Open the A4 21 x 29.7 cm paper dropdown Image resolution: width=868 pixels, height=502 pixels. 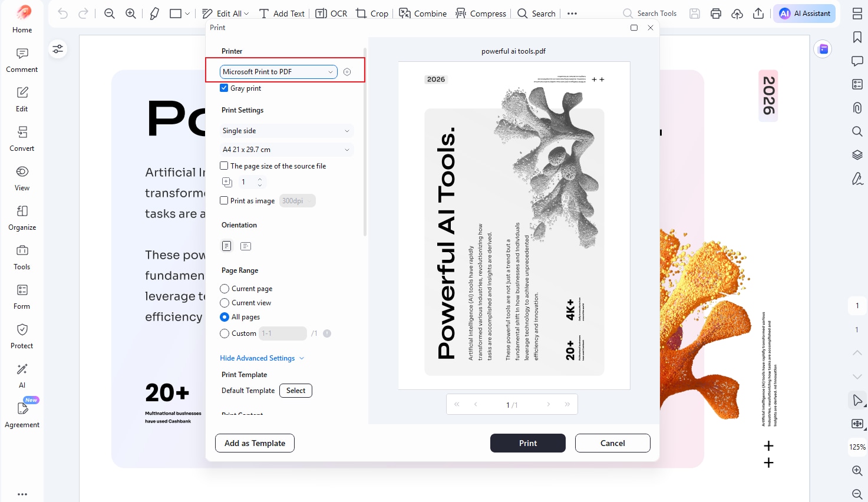pos(286,150)
